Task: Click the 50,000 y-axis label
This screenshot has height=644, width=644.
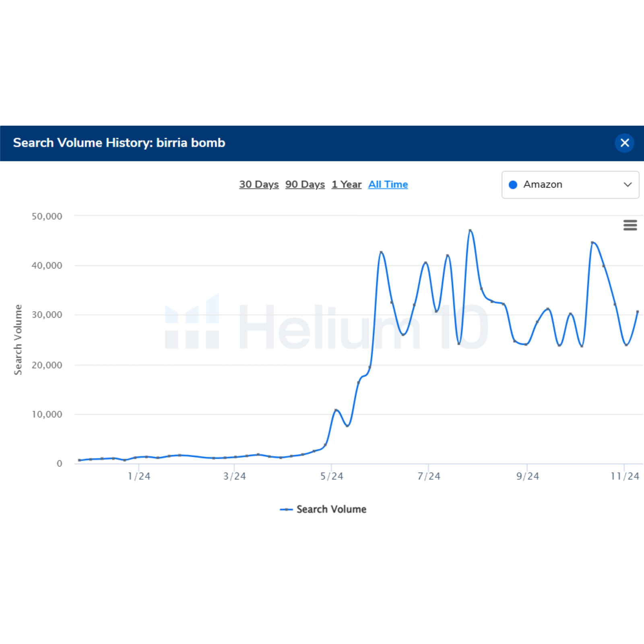Action: tap(47, 216)
